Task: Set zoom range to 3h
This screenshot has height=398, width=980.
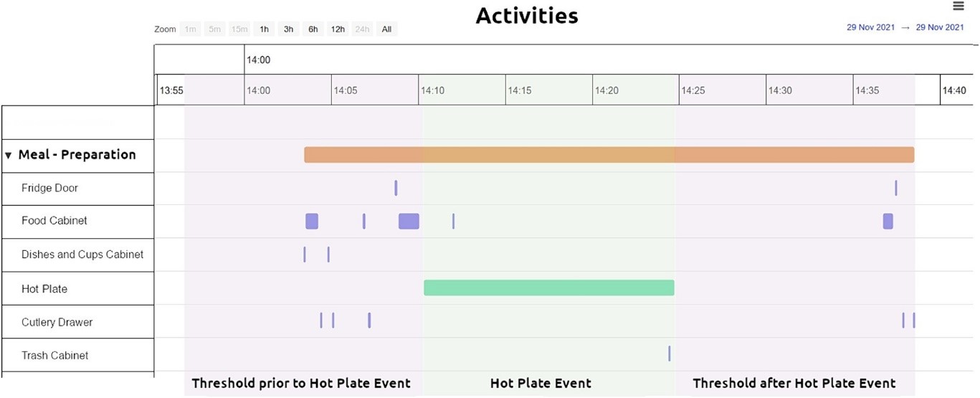Action: (x=288, y=29)
